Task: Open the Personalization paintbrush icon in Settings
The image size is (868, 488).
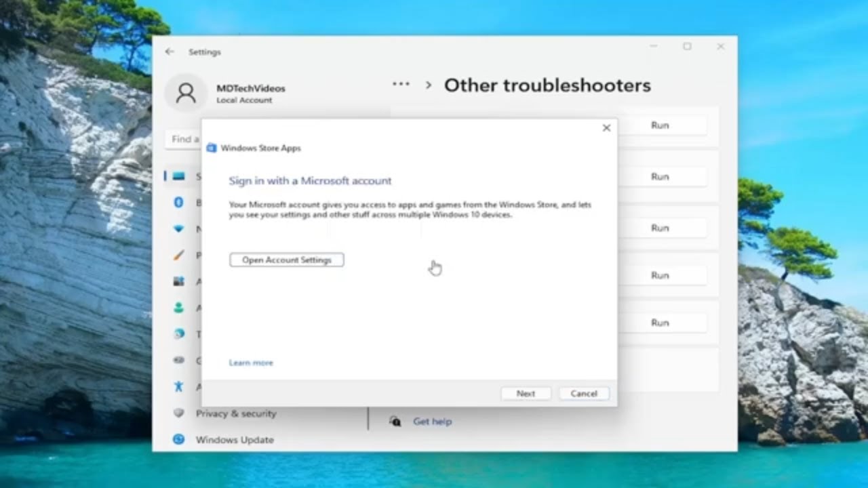Action: pos(179,256)
